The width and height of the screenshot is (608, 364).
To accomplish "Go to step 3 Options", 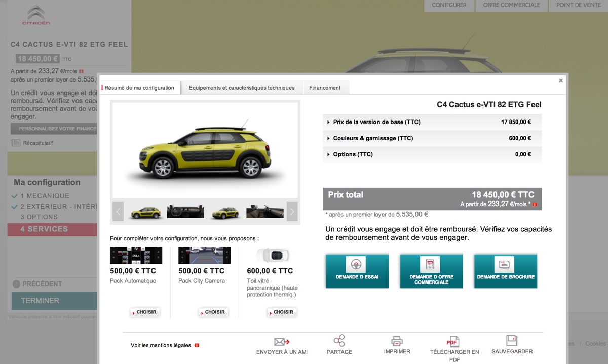I will pos(39,217).
